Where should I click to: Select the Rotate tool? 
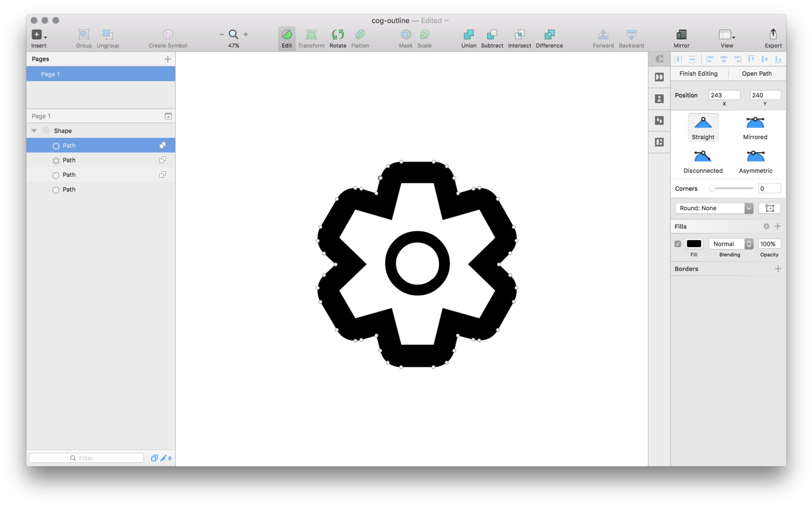pos(338,34)
